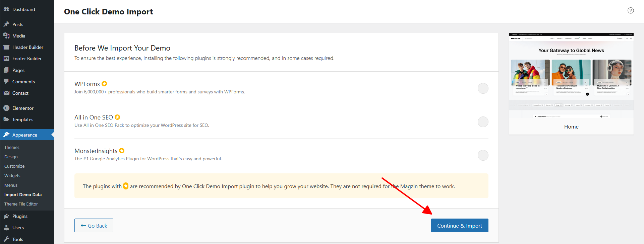The image size is (644, 244).
Task: Click the Comments bubble icon
Action: [6, 82]
